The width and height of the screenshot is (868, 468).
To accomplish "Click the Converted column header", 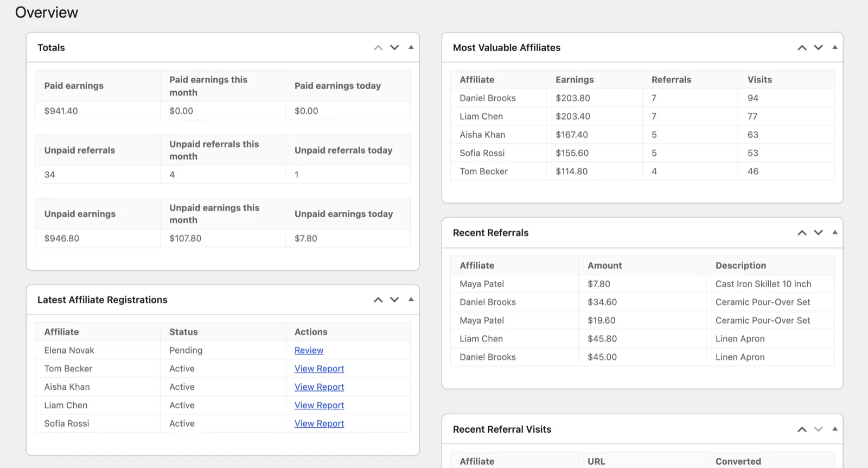I will 738,461.
